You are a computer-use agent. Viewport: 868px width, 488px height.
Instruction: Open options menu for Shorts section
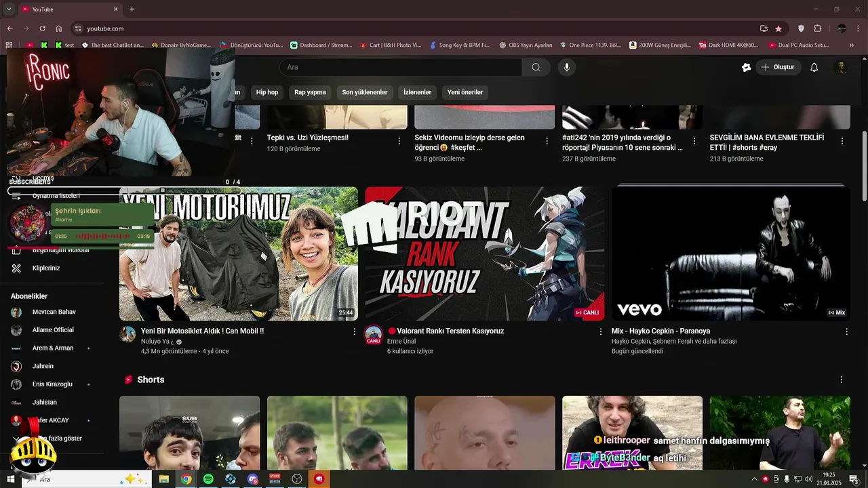point(841,380)
